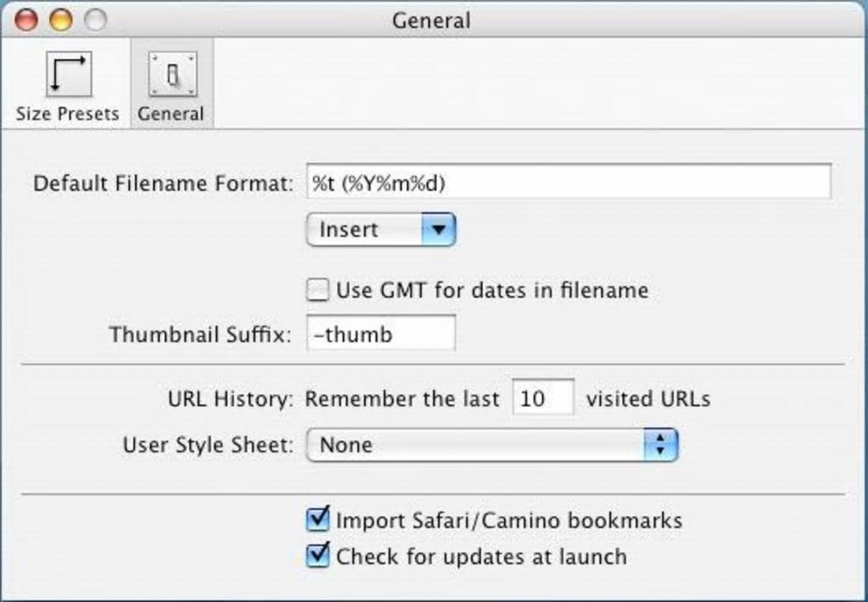Viewport: 868px width, 602px height.
Task: Expand the User Style Sheet dropdown
Action: click(x=491, y=445)
